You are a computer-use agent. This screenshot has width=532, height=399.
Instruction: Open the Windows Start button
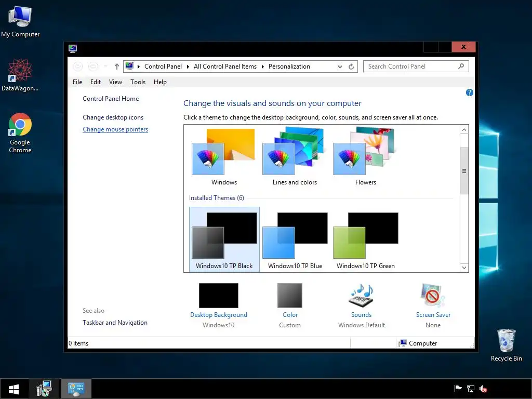pyautogui.click(x=14, y=389)
